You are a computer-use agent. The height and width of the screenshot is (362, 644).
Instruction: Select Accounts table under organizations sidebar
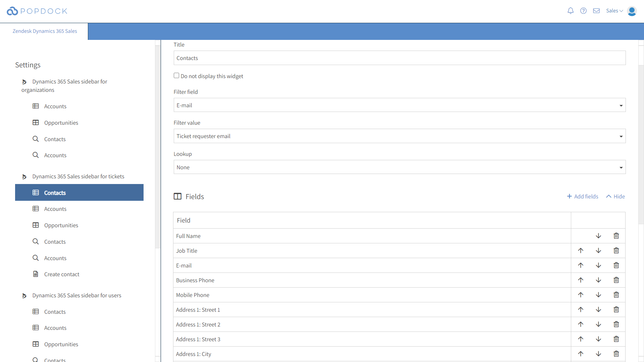click(50, 106)
